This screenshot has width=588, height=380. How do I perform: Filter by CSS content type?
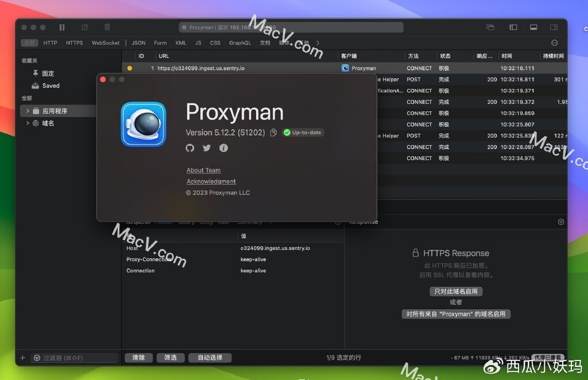(x=215, y=42)
